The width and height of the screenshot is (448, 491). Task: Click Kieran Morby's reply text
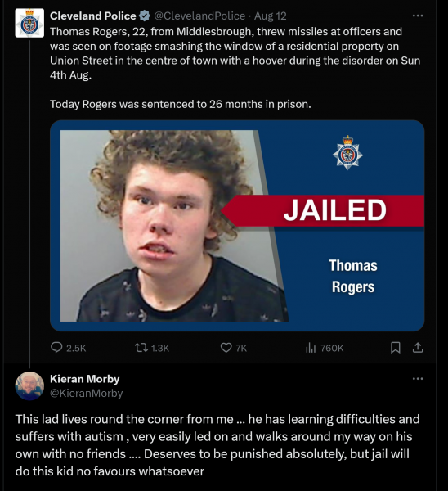217,445
